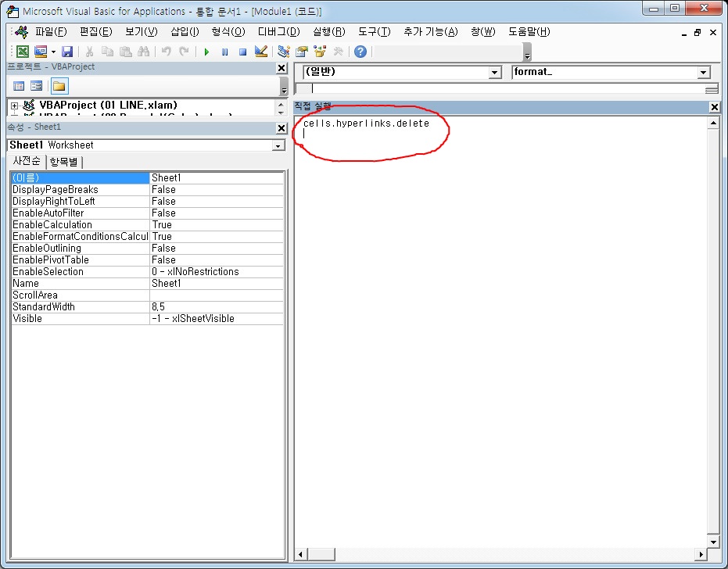
Task: Close the Properties - Sheet1 pane
Action: click(282, 128)
